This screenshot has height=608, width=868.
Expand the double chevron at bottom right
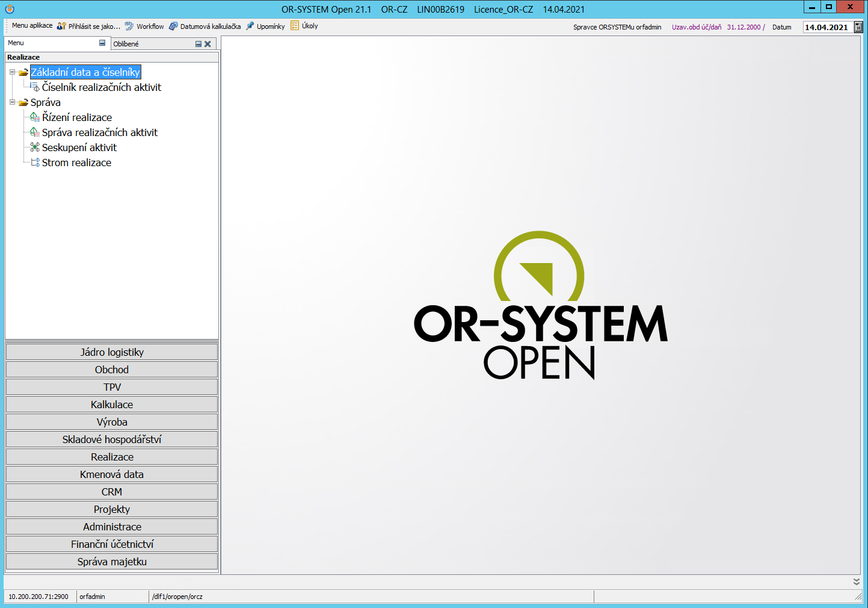[856, 582]
